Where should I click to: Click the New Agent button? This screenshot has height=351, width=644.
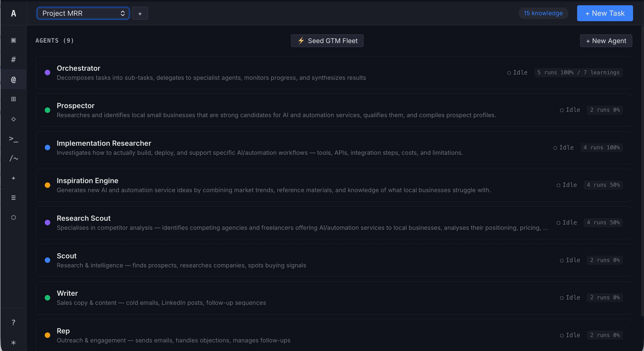click(606, 41)
